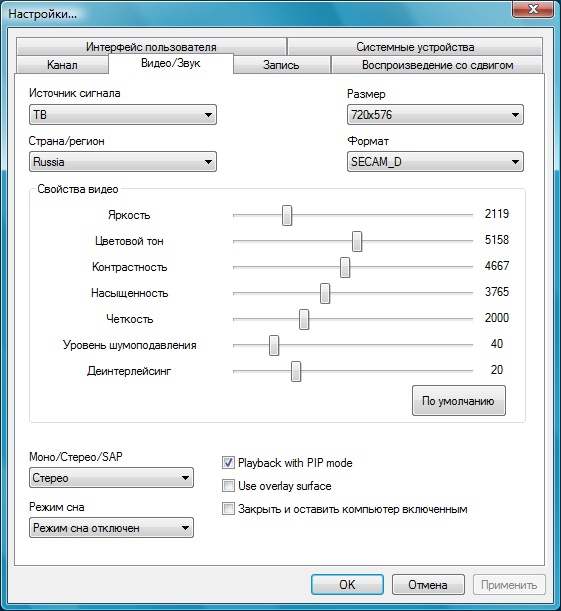Switch to Воспроизведение со сдвигом tab
The image size is (561, 611).
[437, 65]
